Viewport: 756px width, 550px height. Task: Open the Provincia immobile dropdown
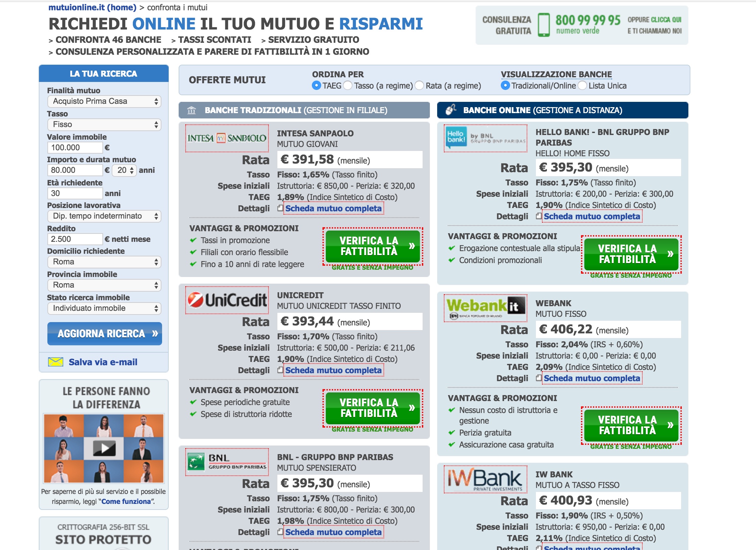pos(104,285)
